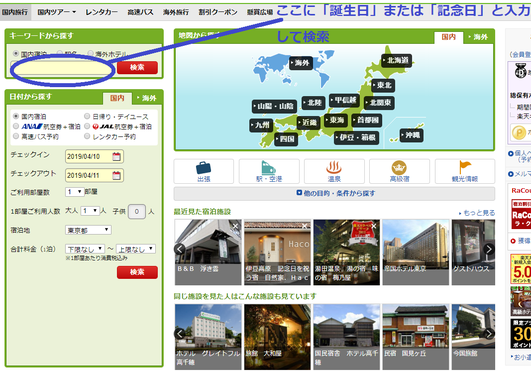Open the 下限なし minimum price dropdown

click(x=85, y=249)
